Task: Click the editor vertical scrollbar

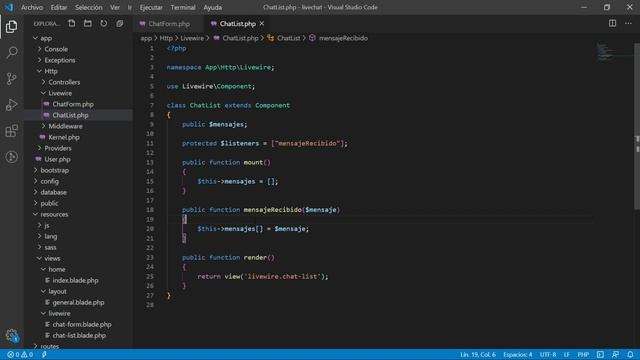Action: 637,127
